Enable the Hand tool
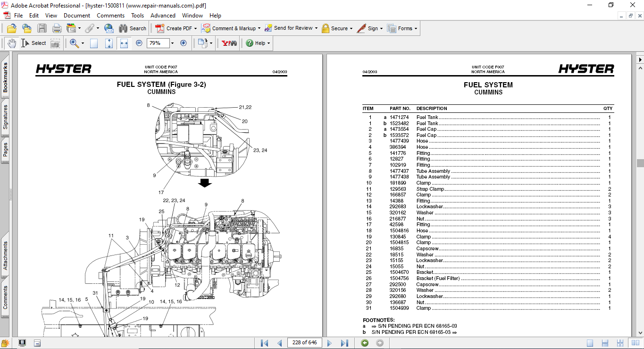This screenshot has width=644, height=349. [x=12, y=43]
